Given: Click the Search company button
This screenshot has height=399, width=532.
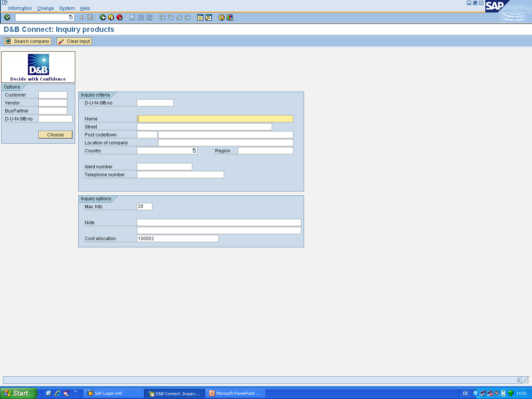Looking at the screenshot, I should (x=27, y=41).
